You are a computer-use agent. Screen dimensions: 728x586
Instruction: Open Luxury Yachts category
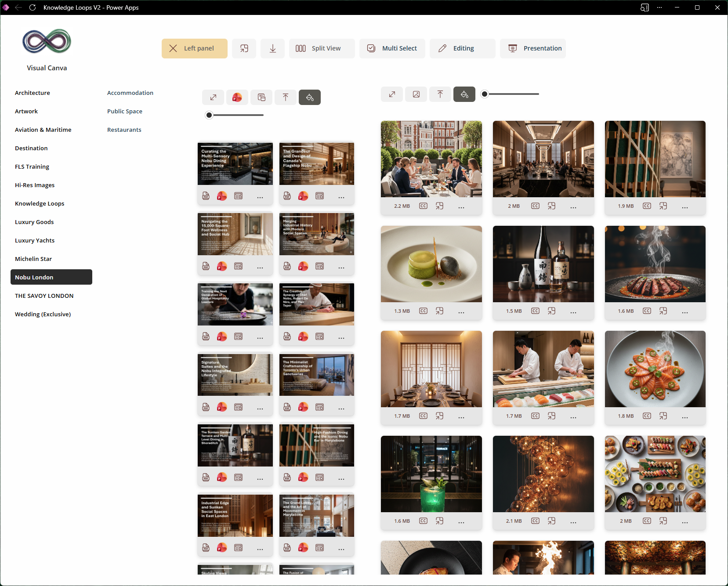tap(35, 240)
